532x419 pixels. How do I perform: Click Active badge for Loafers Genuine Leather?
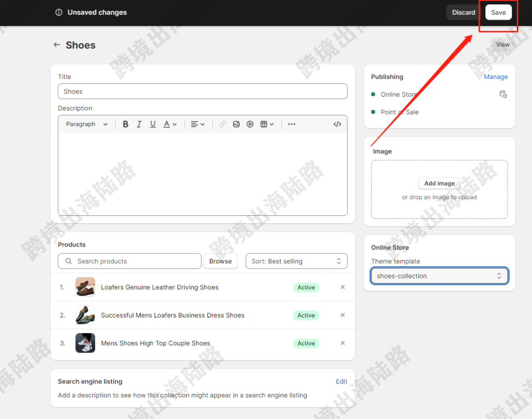coord(306,287)
